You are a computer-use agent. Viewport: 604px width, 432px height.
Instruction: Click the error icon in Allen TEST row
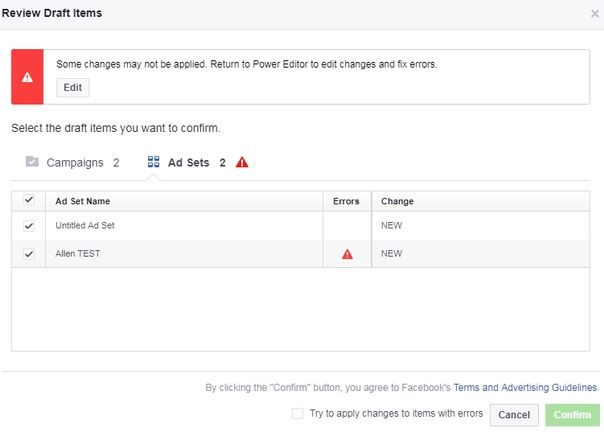[x=347, y=254]
